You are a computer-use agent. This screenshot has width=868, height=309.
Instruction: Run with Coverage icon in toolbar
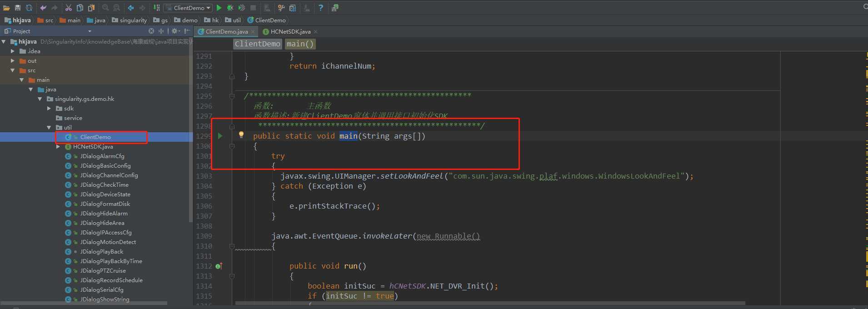[x=242, y=8]
